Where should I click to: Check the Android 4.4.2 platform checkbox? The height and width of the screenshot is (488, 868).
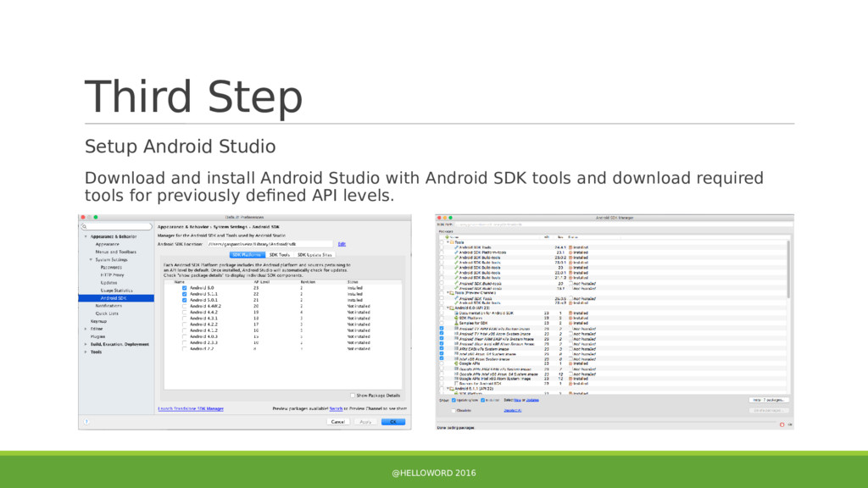click(x=184, y=312)
